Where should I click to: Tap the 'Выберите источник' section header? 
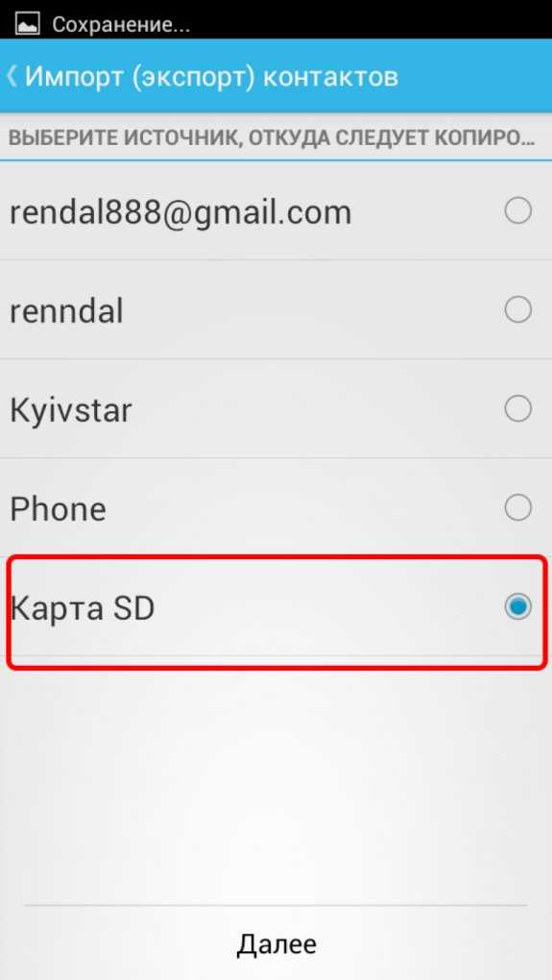click(272, 138)
